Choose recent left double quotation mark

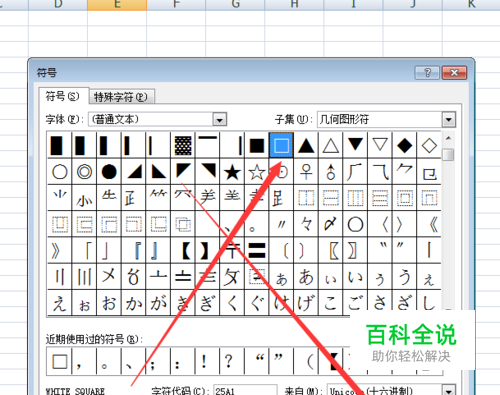[x=257, y=361]
